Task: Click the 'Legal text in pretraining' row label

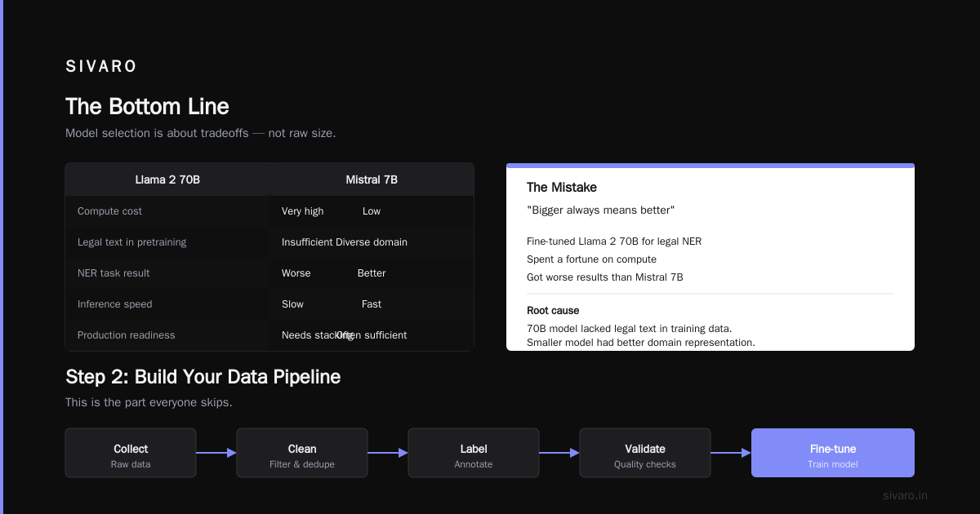Action: click(131, 242)
